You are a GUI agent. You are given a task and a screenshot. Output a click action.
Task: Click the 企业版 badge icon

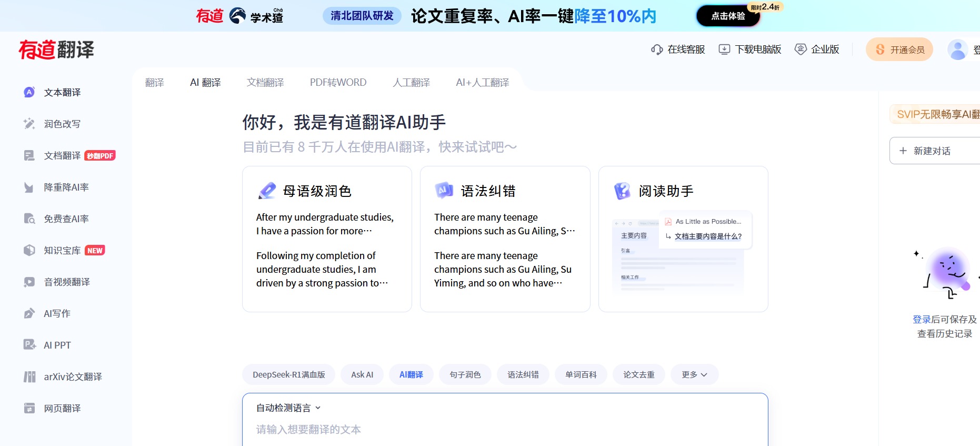click(x=801, y=49)
